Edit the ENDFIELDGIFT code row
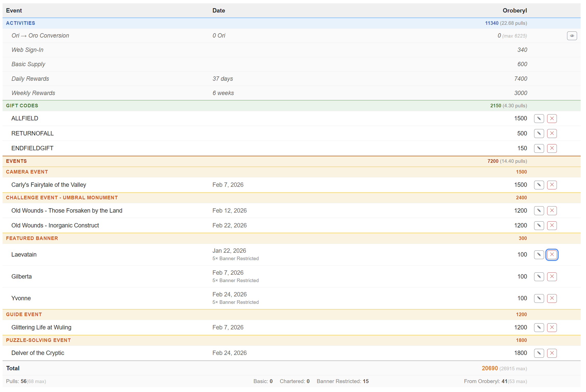The image size is (586, 392). click(539, 148)
